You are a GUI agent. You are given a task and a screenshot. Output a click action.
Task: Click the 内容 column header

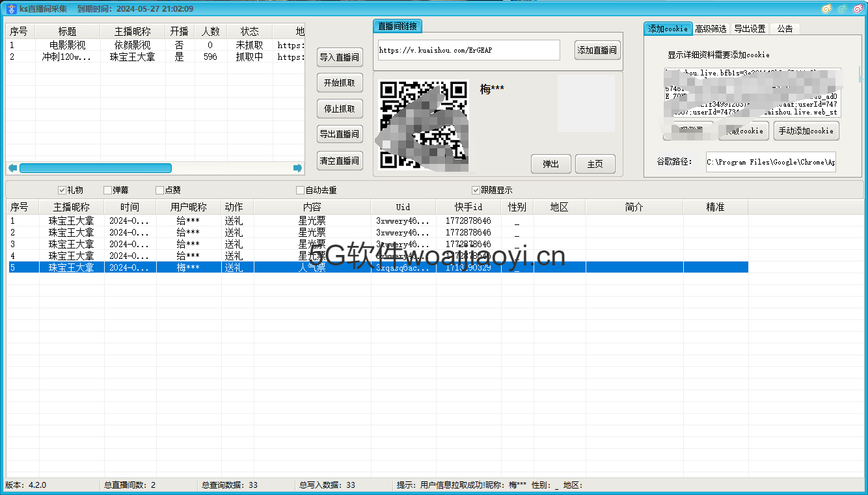tap(312, 207)
